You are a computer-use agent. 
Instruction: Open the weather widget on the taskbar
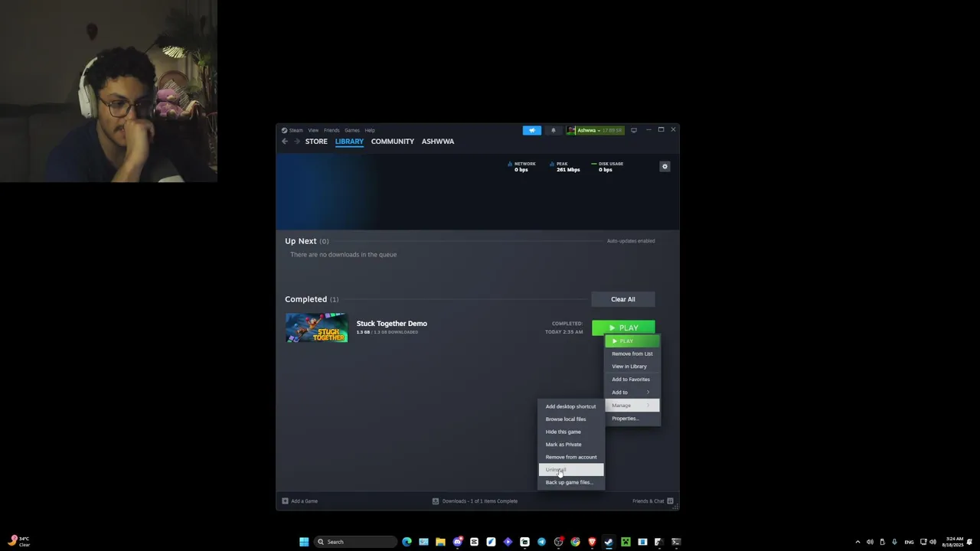[x=18, y=542]
